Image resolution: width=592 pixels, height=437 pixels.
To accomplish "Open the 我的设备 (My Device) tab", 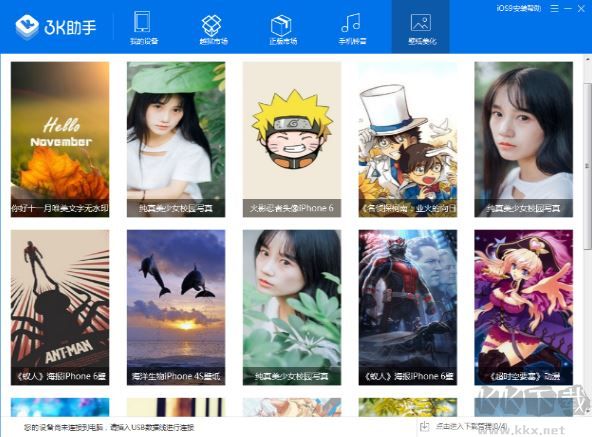I will tap(143, 28).
